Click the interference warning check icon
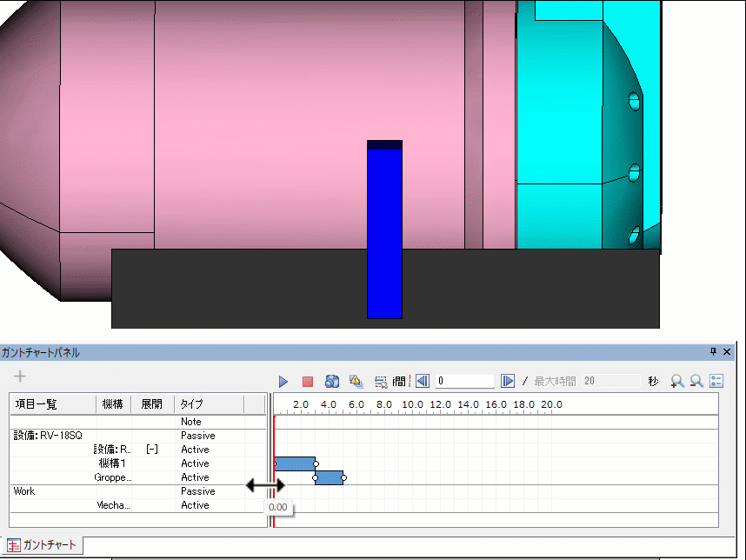This screenshot has width=746, height=560. (x=355, y=382)
